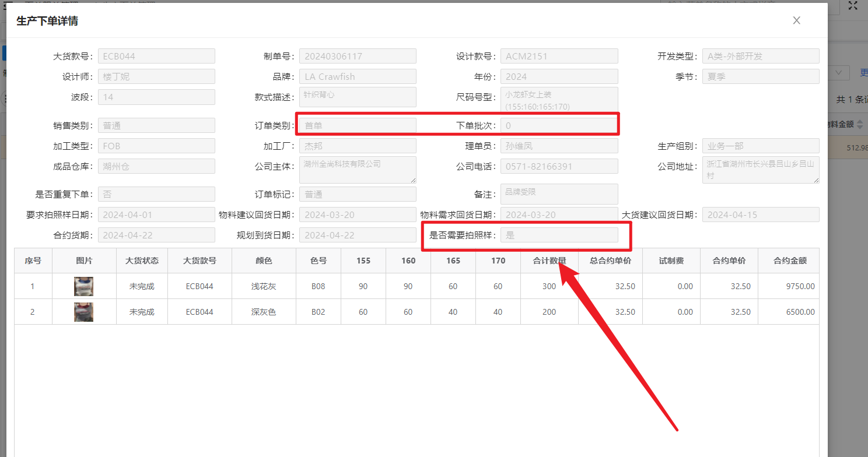Open the 浅花灰 product thumbnail image

click(83, 286)
